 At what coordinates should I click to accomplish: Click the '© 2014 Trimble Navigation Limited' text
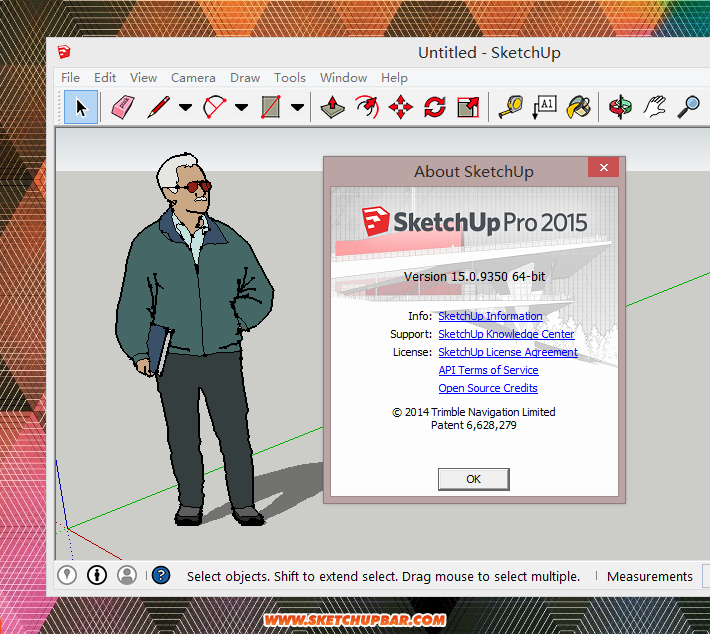(x=474, y=412)
